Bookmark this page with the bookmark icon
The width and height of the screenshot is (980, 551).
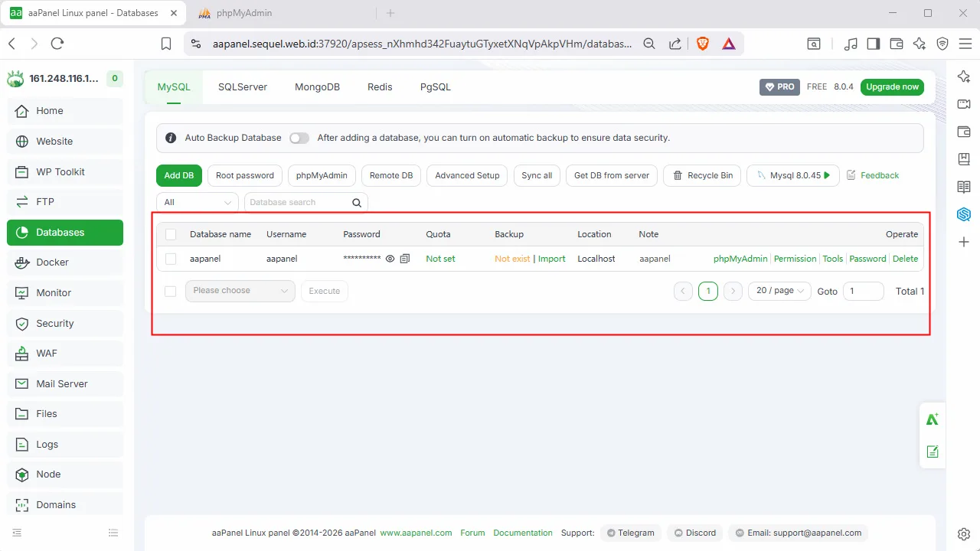coord(166,44)
